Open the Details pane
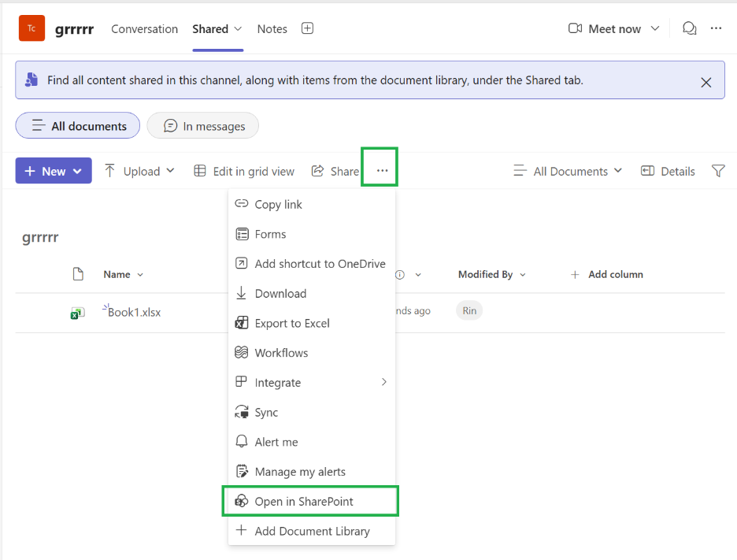This screenshot has width=737, height=560. [x=668, y=171]
